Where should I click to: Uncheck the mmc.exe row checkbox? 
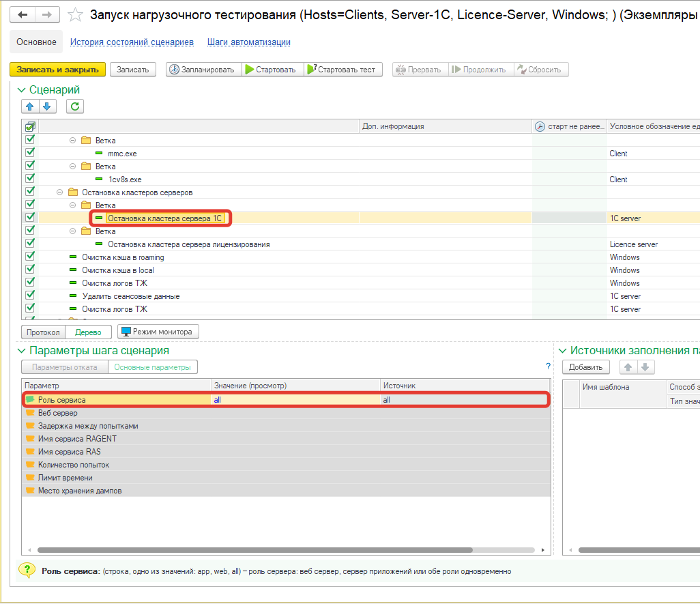(30, 153)
